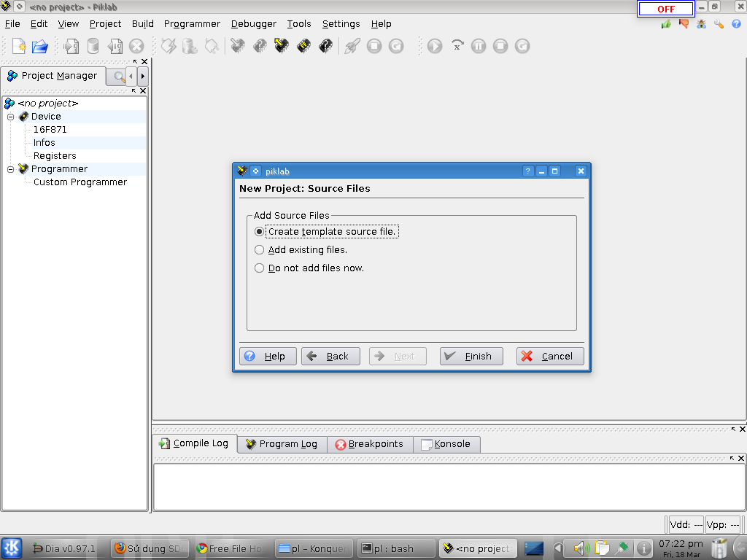747x560 pixels.
Task: Click the right arrow in Project Manager tab bar
Action: point(142,76)
